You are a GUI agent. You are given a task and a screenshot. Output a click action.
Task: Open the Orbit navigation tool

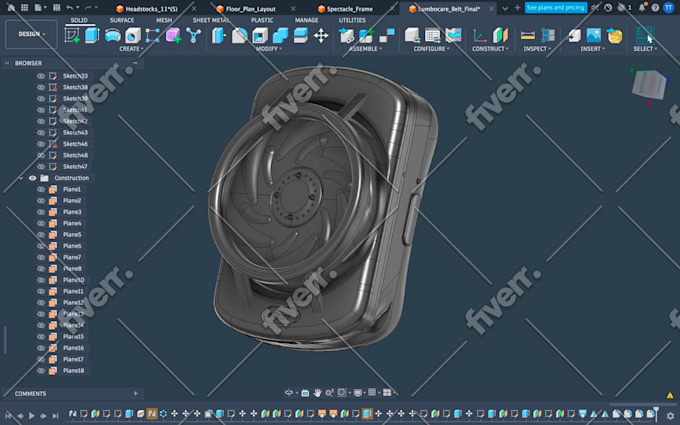[289, 392]
